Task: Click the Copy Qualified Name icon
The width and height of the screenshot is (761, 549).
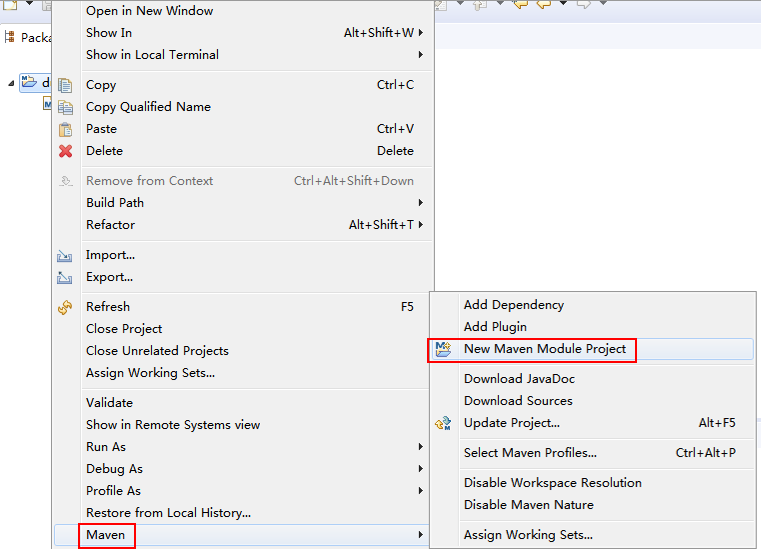Action: (x=65, y=107)
